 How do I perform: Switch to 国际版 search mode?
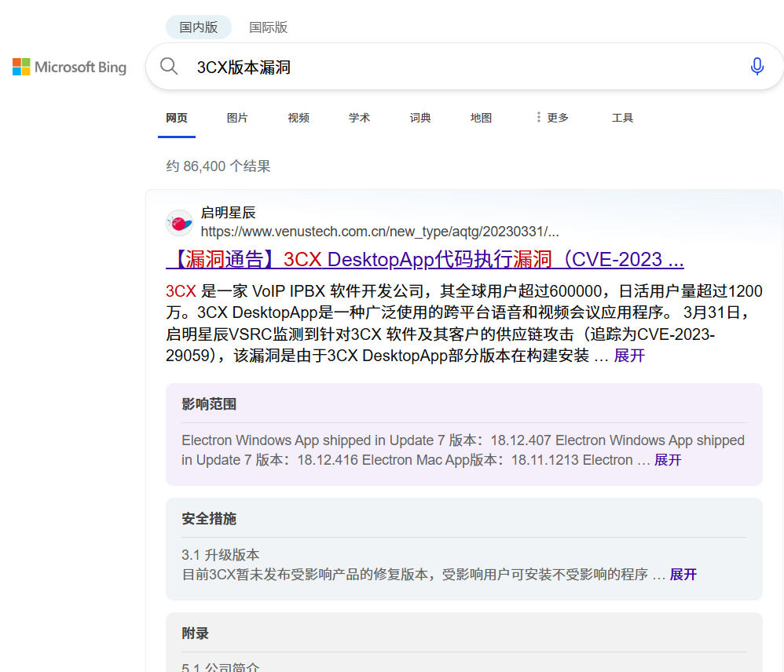coord(269,27)
